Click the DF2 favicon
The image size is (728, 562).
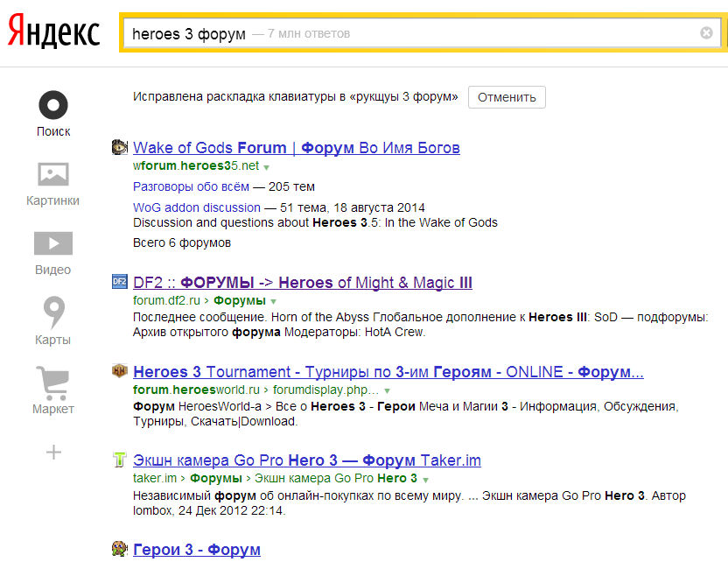tap(120, 282)
